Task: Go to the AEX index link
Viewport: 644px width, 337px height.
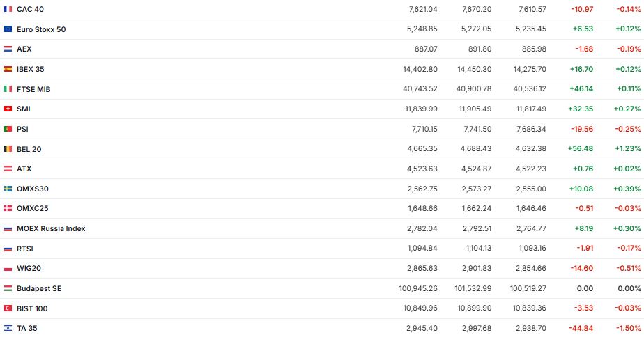Action: tap(24, 49)
